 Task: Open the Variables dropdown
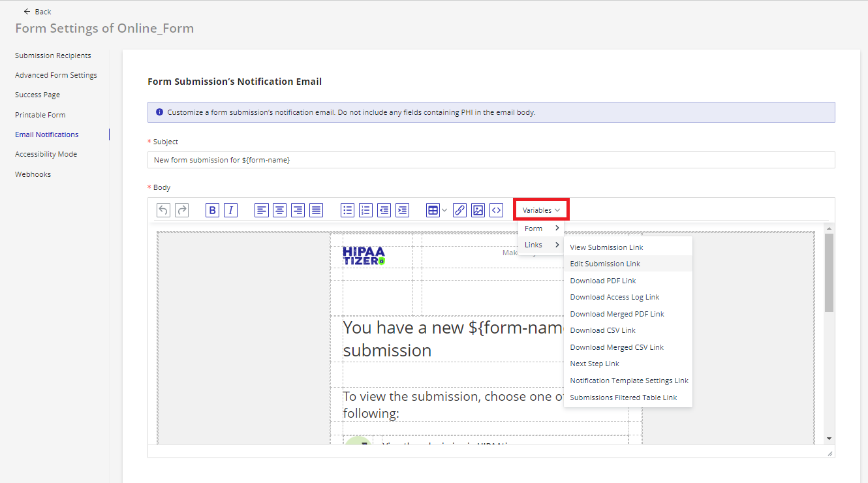coord(541,210)
